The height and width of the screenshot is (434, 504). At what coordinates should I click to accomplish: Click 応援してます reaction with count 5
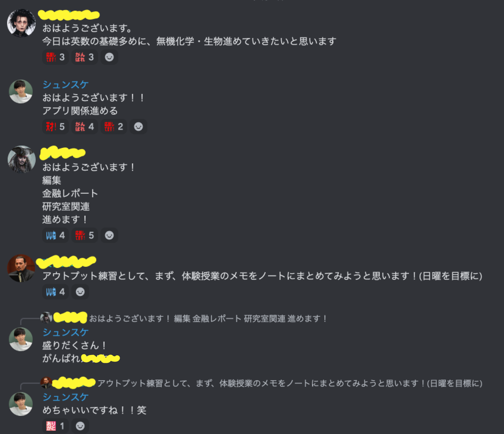click(x=84, y=235)
